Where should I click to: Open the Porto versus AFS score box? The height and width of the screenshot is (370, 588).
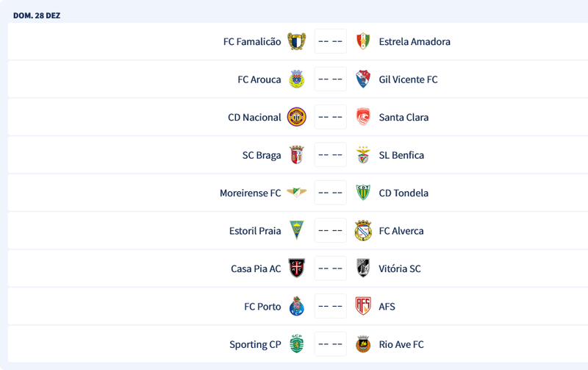[x=330, y=307]
